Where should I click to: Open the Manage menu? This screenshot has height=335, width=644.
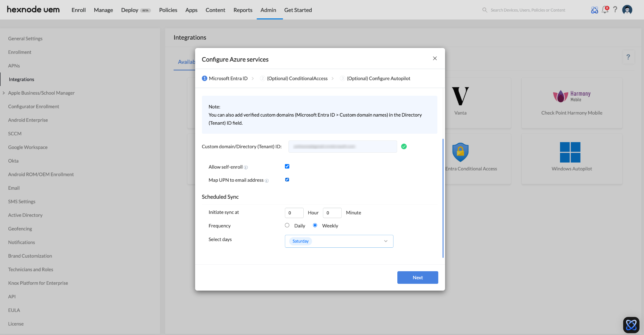click(x=103, y=10)
